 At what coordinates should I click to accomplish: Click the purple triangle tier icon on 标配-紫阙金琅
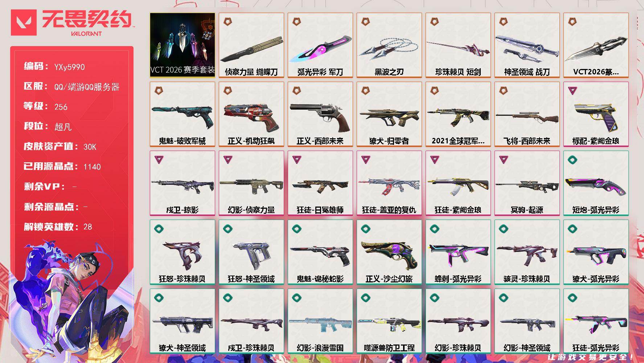[x=572, y=91]
